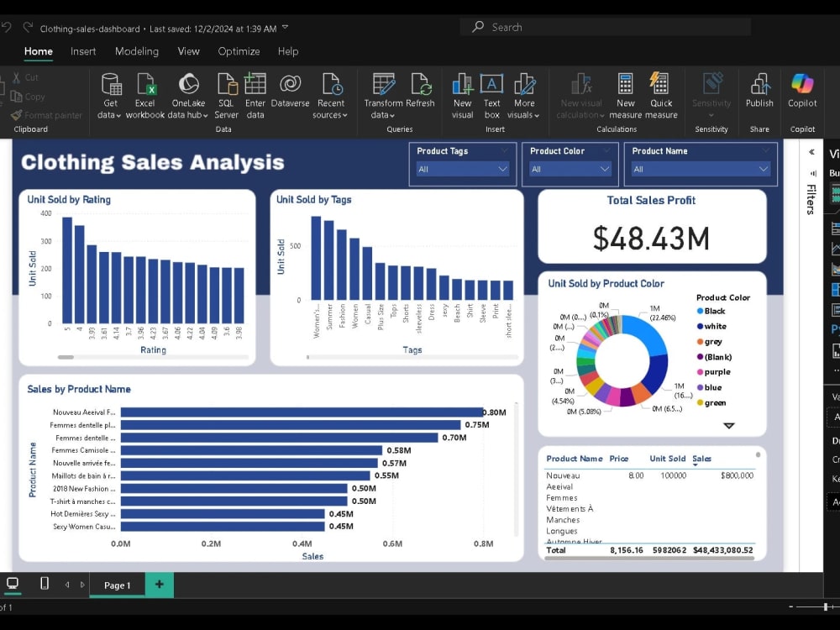
Task: Open the Transform data editor
Action: tap(383, 96)
